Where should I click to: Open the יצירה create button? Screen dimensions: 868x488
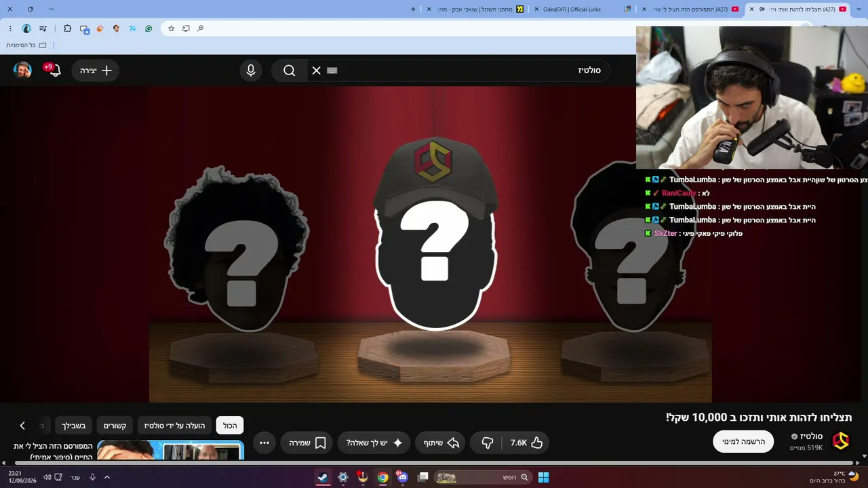(x=96, y=70)
